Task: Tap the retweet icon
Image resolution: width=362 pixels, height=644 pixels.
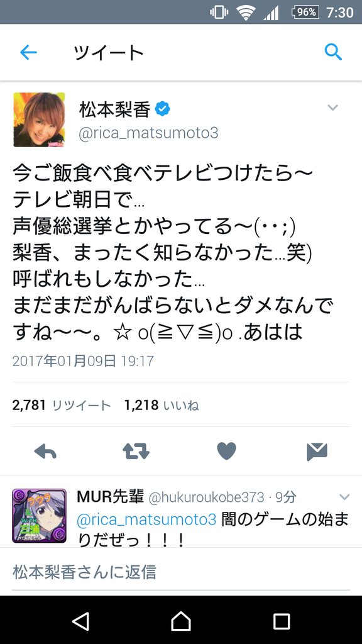Action: (x=136, y=452)
